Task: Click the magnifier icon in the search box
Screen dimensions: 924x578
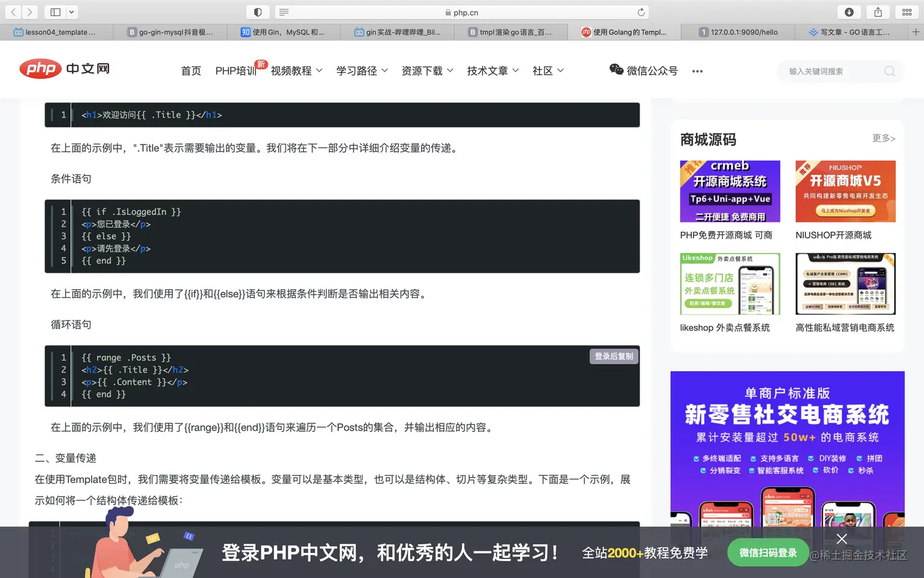Action: click(890, 71)
